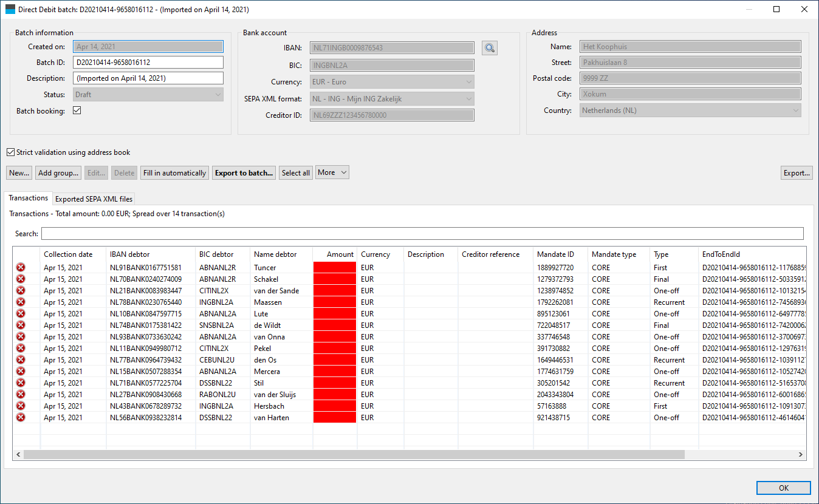Image resolution: width=819 pixels, height=504 pixels.
Task: Disable strict validation using address book
Action: click(x=11, y=152)
